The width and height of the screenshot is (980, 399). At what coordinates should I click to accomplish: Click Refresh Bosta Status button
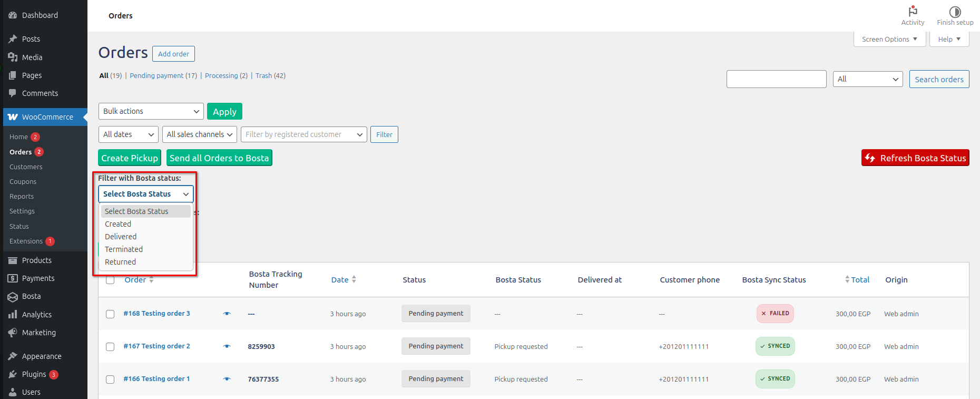915,158
